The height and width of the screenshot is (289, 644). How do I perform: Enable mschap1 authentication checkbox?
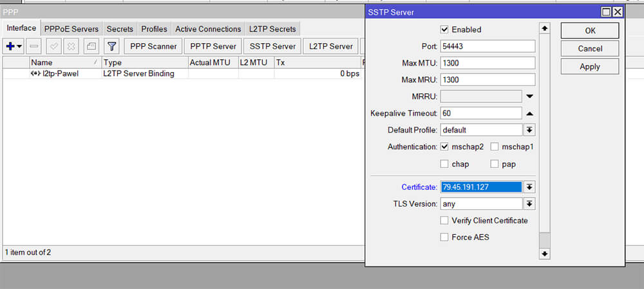point(495,147)
